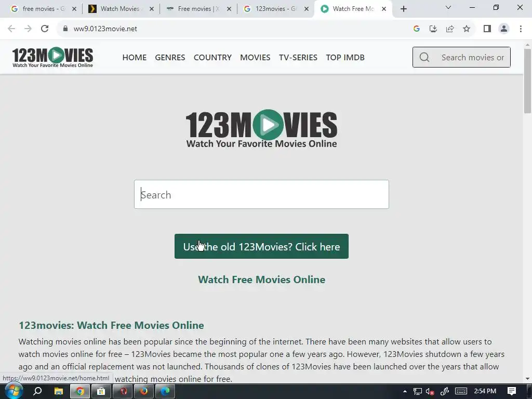Click scrollbar down arrow
Image resolution: width=532 pixels, height=399 pixels.
coord(527,379)
